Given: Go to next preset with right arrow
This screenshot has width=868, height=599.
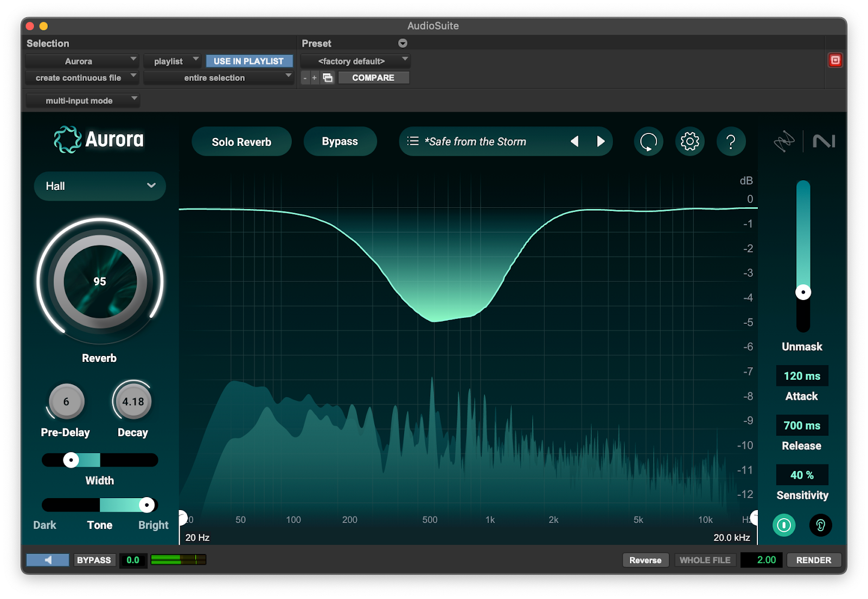Looking at the screenshot, I should coord(601,141).
